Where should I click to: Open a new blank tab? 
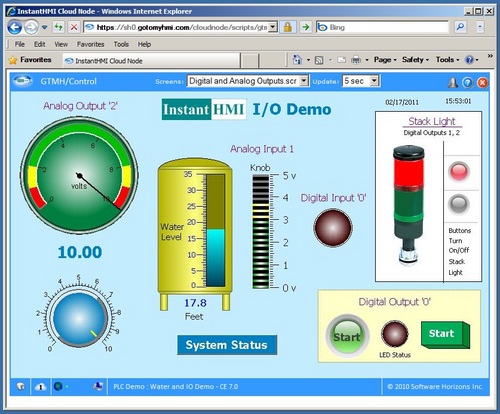tap(250, 61)
